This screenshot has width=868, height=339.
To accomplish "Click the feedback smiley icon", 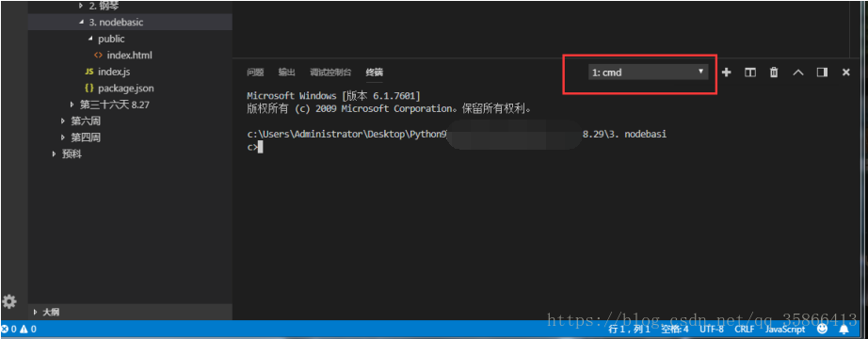I will tap(823, 329).
